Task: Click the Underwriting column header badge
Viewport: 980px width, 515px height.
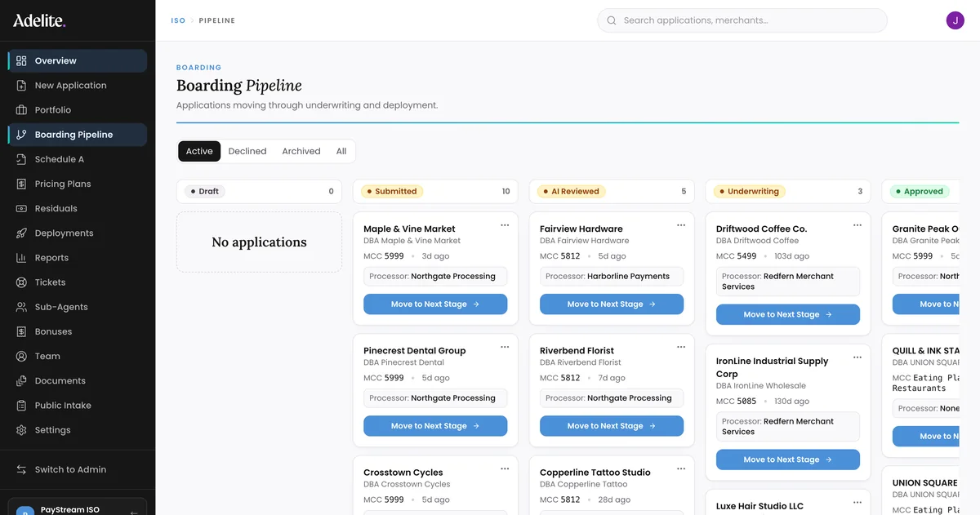Action: tap(749, 192)
